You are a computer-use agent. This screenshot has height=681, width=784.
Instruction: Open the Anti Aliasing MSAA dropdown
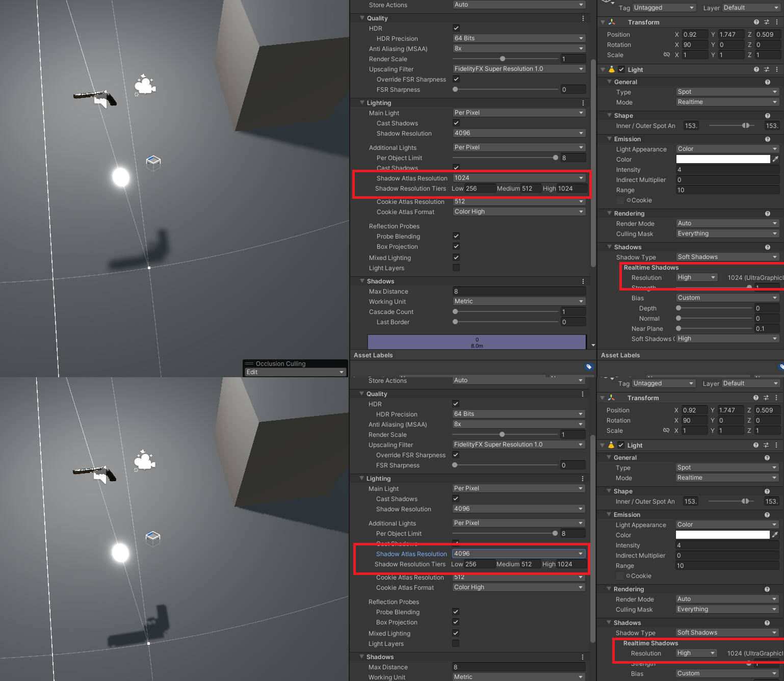[x=518, y=48]
